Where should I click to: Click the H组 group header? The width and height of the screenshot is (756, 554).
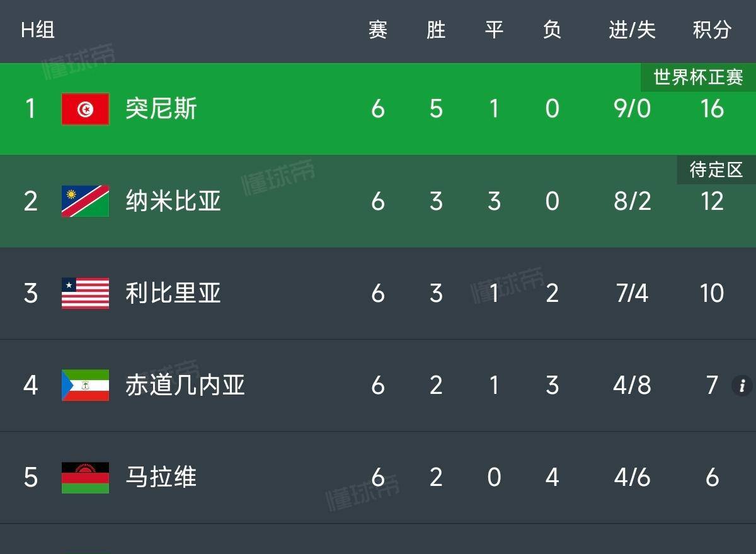(x=38, y=30)
